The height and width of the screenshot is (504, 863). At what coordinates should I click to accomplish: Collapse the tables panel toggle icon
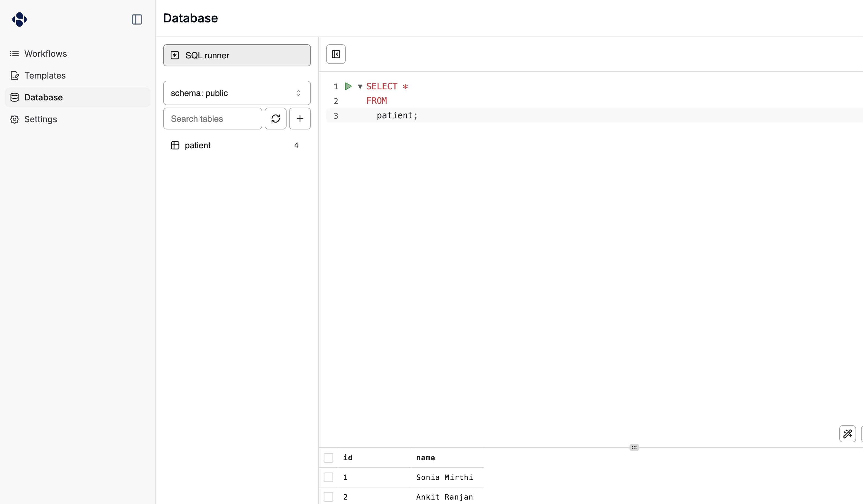click(336, 54)
